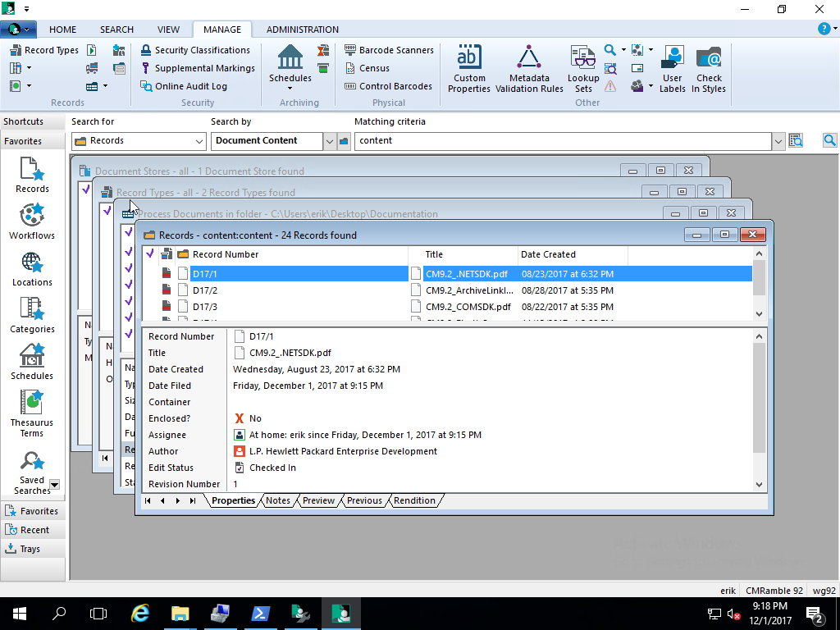Open PowerShell from taskbar
The width and height of the screenshot is (840, 630).
(x=260, y=614)
